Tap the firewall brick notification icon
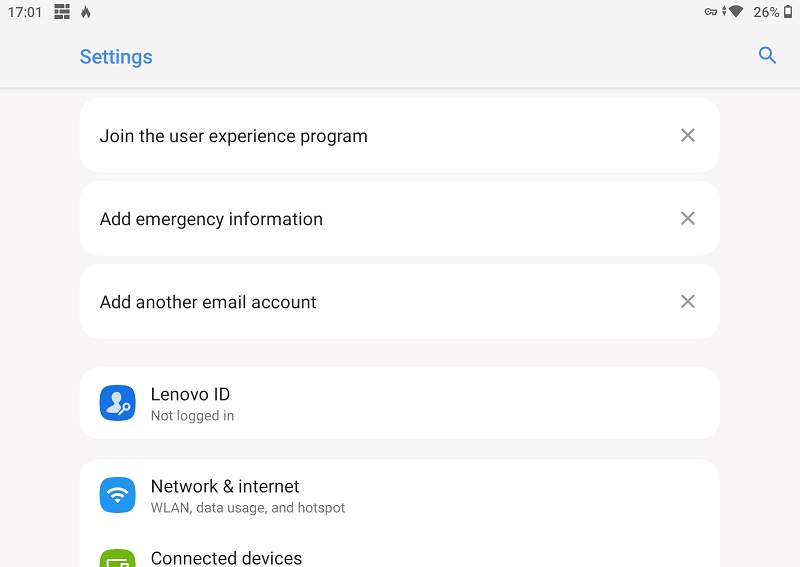Viewport: 800px width, 567px height. pos(62,12)
